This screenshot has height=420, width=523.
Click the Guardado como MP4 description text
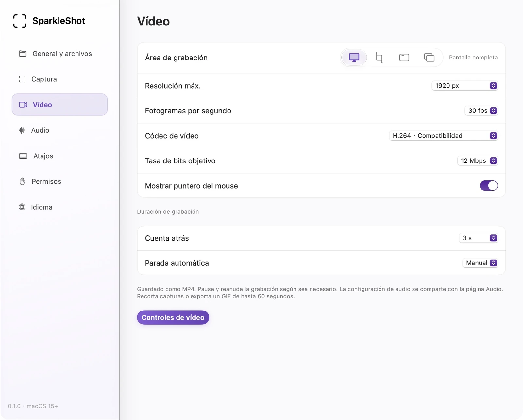point(320,293)
